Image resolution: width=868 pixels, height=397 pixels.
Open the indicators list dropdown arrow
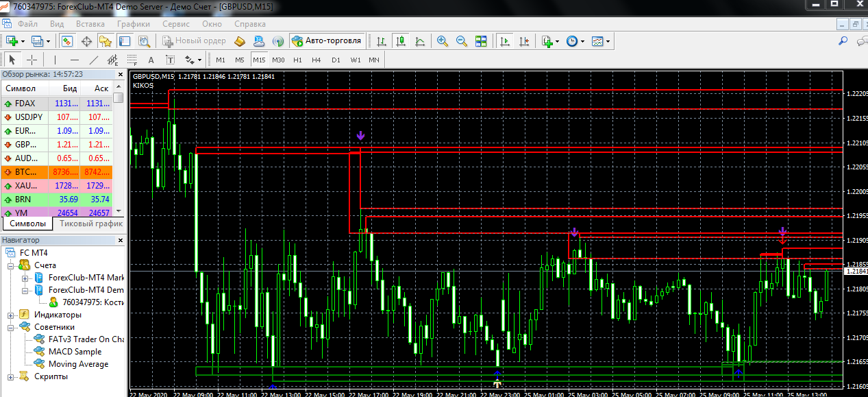tap(558, 41)
